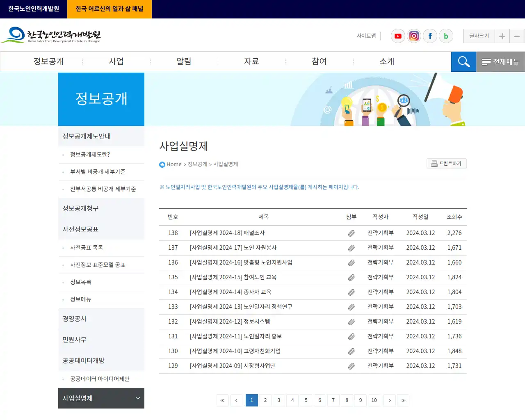Open the 정보공개 main menu
The image size is (525, 420).
tap(48, 62)
